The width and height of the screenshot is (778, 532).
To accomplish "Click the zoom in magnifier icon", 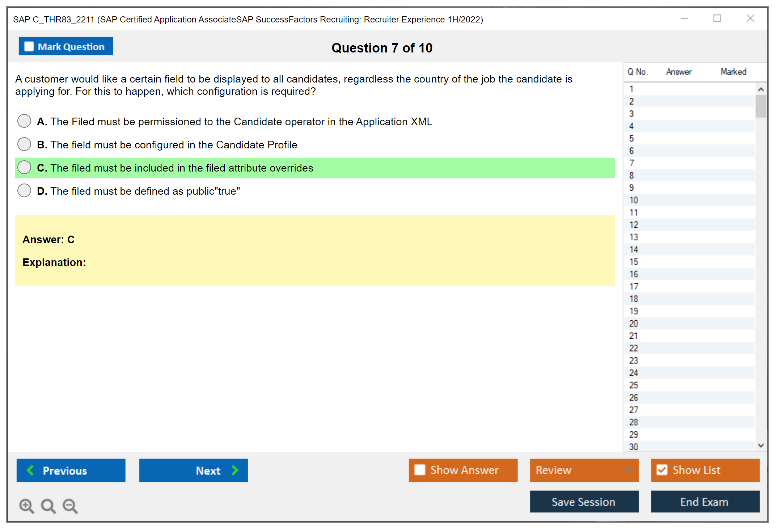I will [x=26, y=506].
